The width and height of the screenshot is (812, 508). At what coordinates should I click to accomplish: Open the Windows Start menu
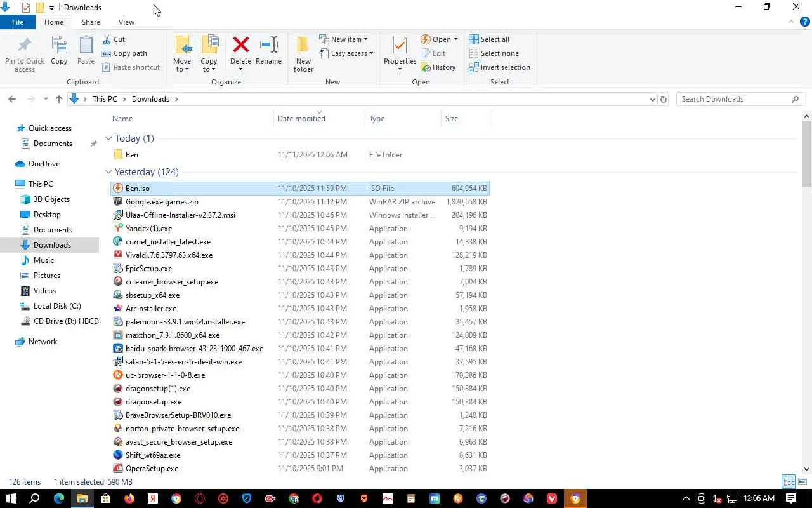[x=11, y=498]
